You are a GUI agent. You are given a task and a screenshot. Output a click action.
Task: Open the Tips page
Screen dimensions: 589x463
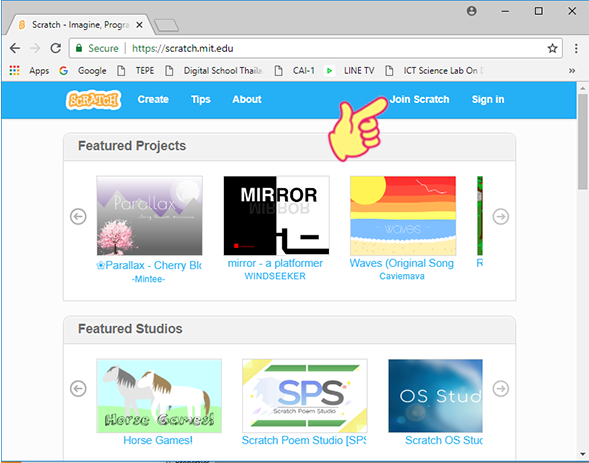pos(201,100)
